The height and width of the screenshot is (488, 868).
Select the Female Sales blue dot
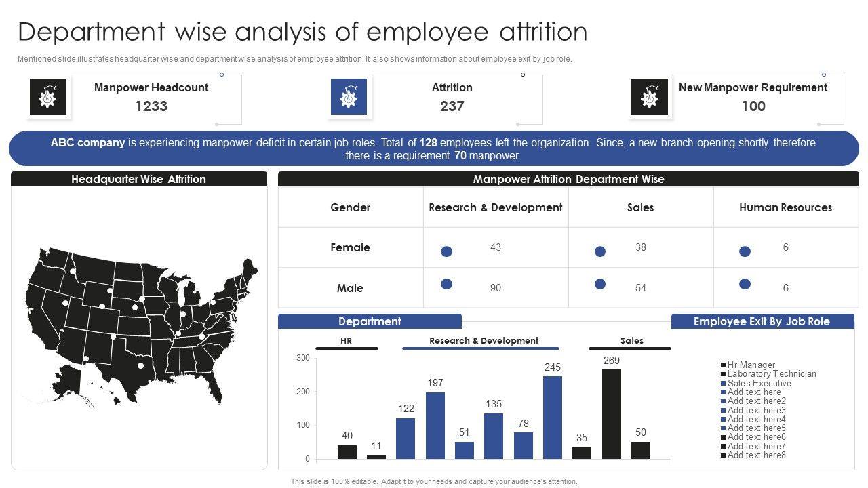(600, 251)
